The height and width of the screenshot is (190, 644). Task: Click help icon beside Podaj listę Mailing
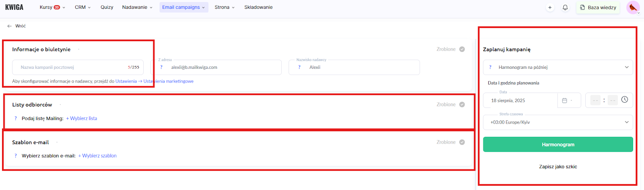point(16,118)
